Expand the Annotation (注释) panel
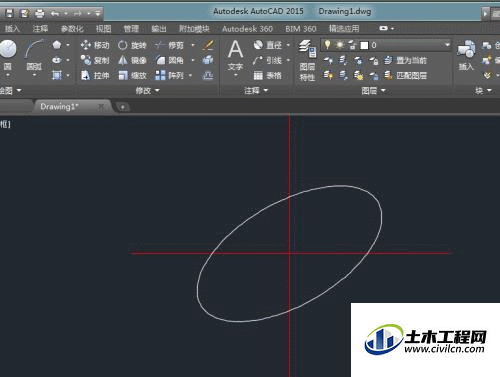This screenshot has height=377, width=500. (x=256, y=90)
